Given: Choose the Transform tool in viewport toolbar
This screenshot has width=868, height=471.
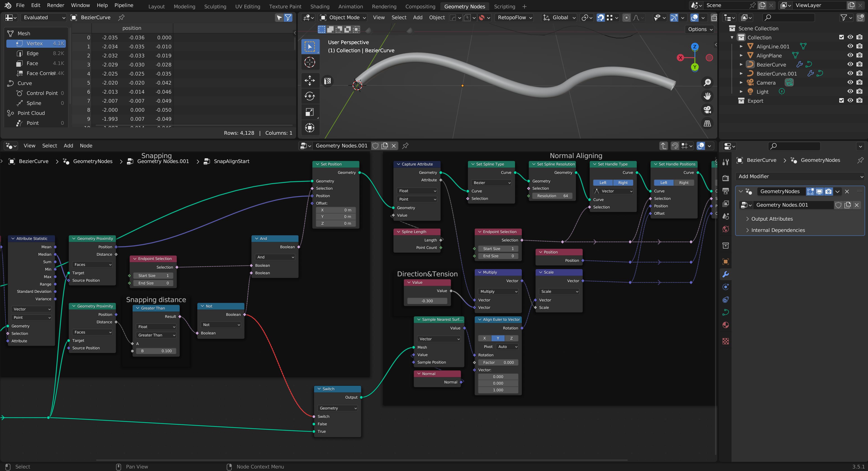Looking at the screenshot, I should point(310,128).
